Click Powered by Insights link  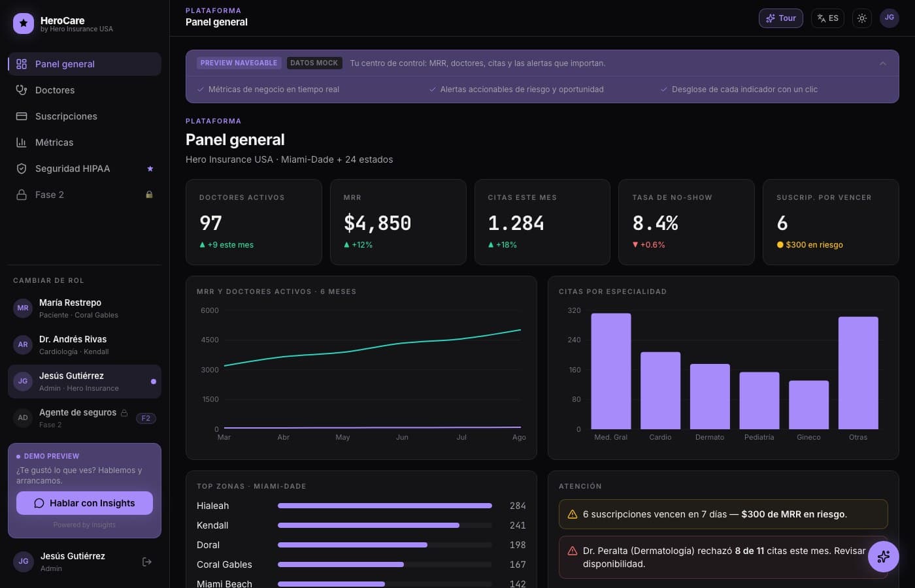(x=84, y=525)
